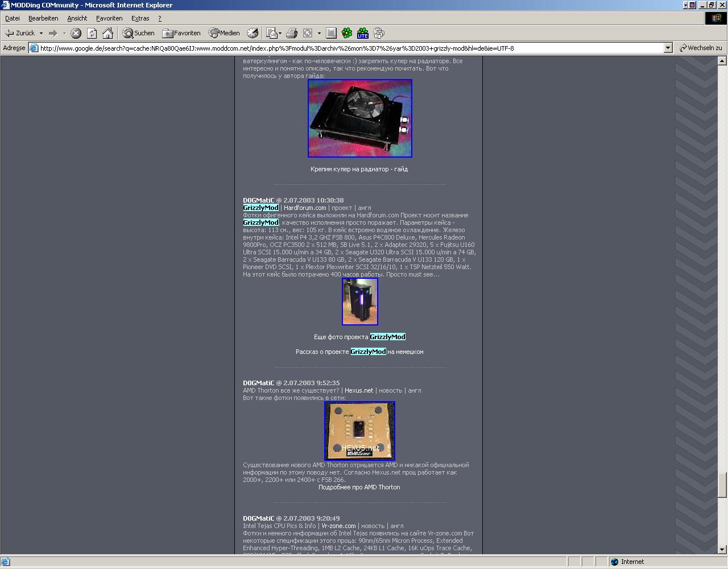The width and height of the screenshot is (728, 569).
Task: Open the Medien panel
Action: point(224,33)
